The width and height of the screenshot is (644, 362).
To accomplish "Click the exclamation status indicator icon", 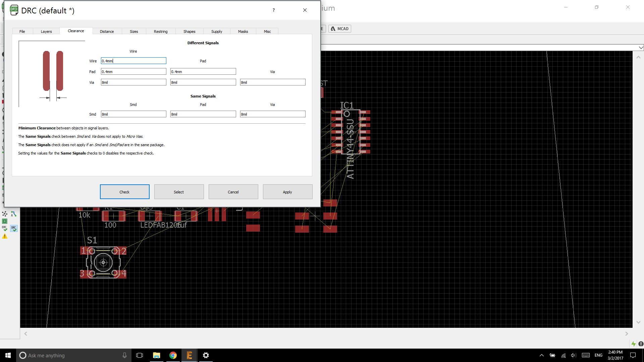I will [641, 344].
